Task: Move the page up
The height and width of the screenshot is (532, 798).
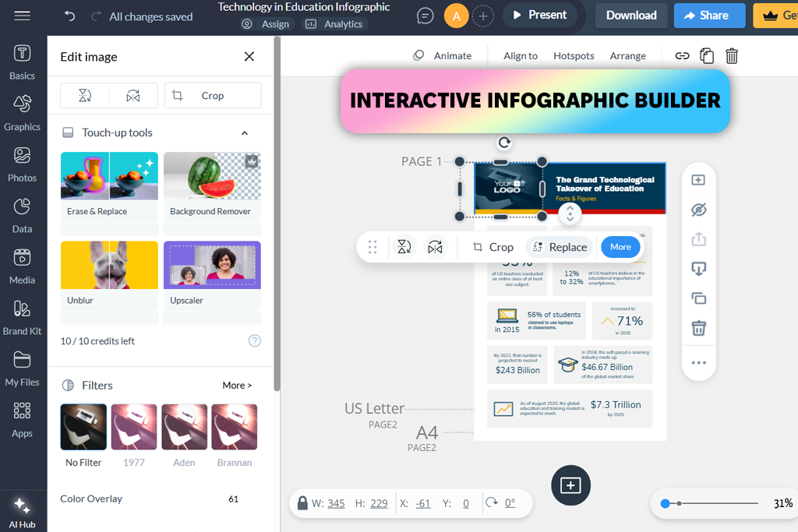Action: (698, 239)
